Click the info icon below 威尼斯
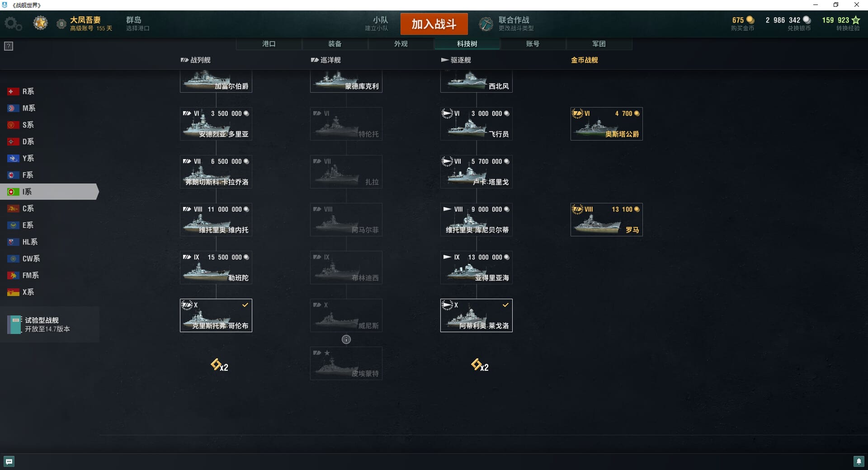Image resolution: width=868 pixels, height=470 pixels. [x=346, y=339]
